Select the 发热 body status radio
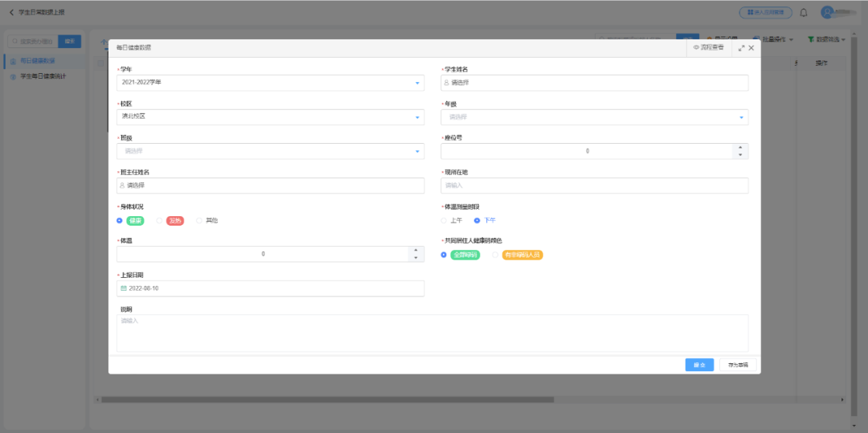This screenshot has height=433, width=868. pos(159,220)
